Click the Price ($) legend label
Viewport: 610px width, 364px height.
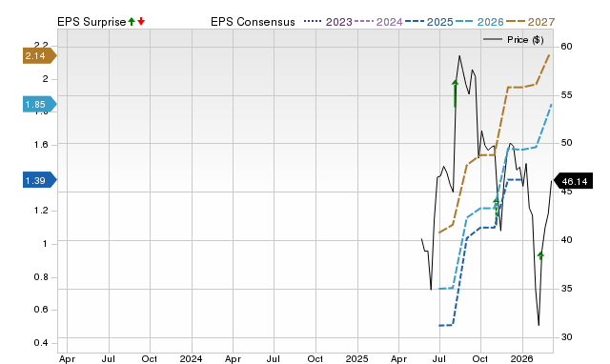pos(525,40)
